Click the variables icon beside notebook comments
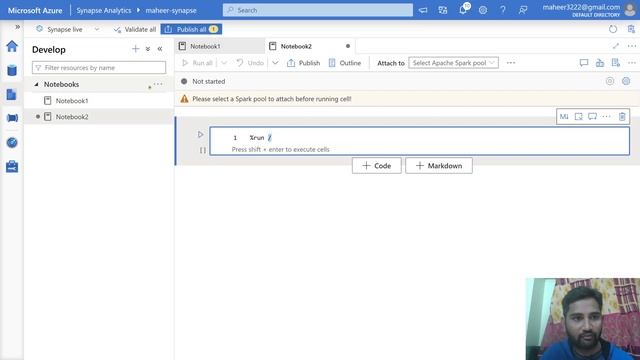640x360 pixels. (x=600, y=63)
